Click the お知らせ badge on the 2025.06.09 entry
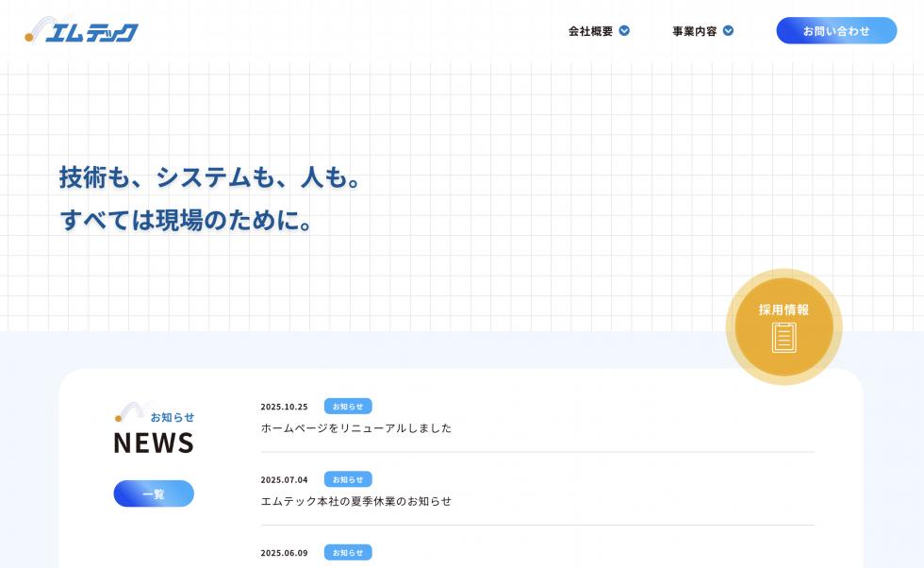Viewport: 924px width, 568px height. [347, 552]
